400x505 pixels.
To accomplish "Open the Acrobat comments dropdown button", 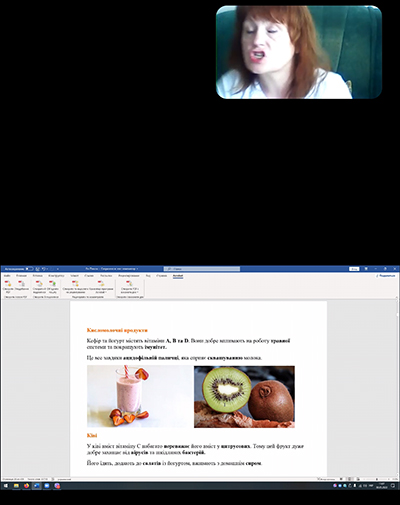I will coord(101,287).
